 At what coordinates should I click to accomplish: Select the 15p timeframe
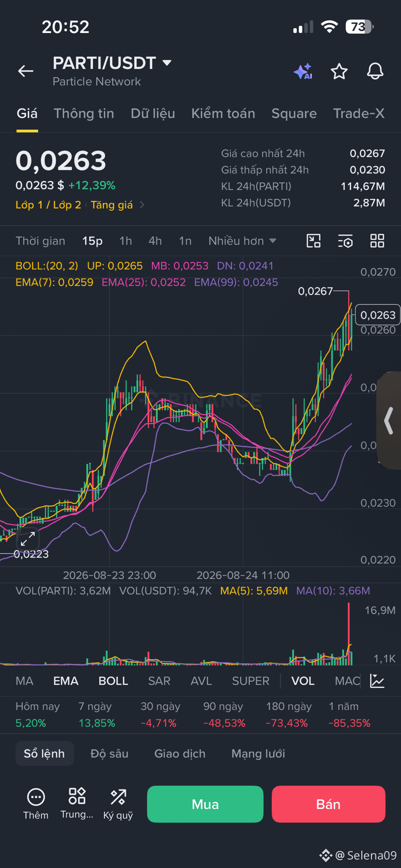92,241
